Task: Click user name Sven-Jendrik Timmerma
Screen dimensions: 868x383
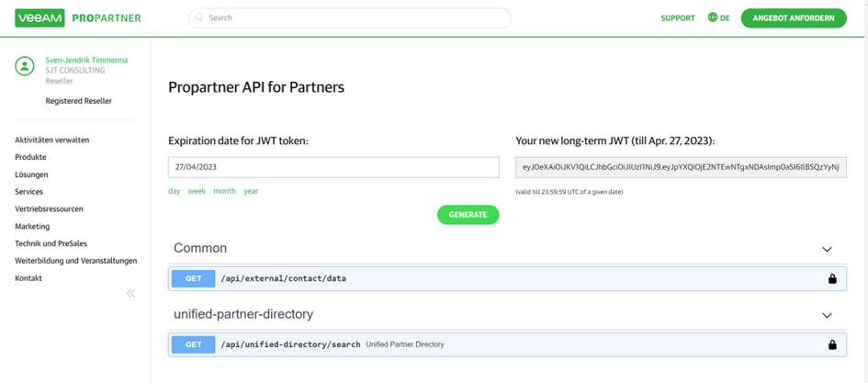Action: 86,60
